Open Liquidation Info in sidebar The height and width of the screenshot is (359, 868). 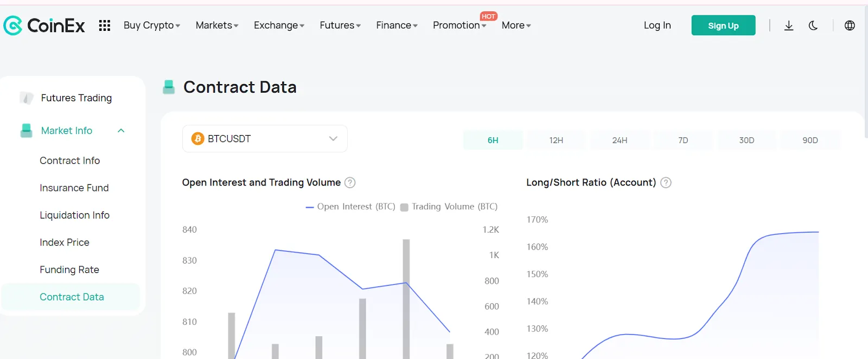click(75, 215)
